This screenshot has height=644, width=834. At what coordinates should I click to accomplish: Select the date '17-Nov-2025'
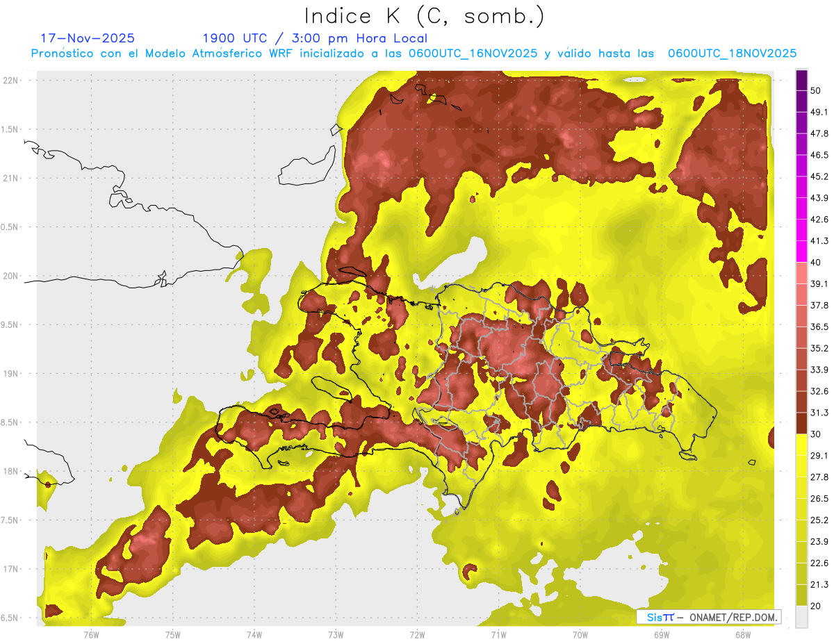coord(87,38)
